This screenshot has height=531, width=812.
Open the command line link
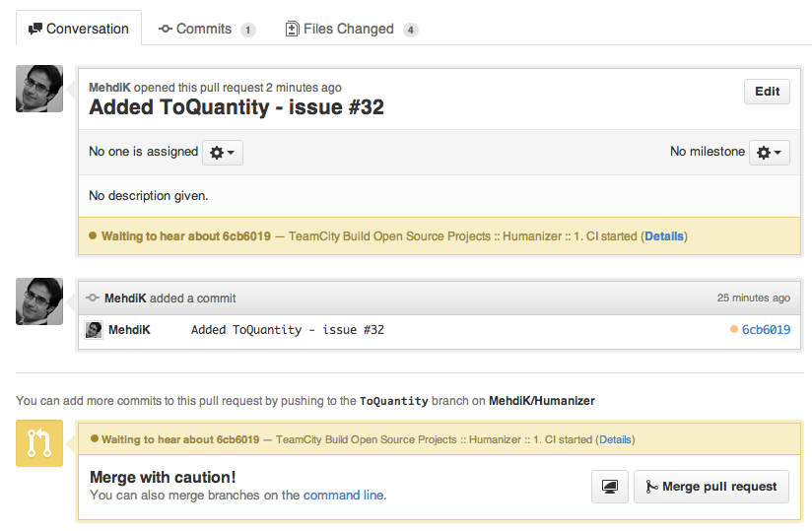click(x=343, y=496)
